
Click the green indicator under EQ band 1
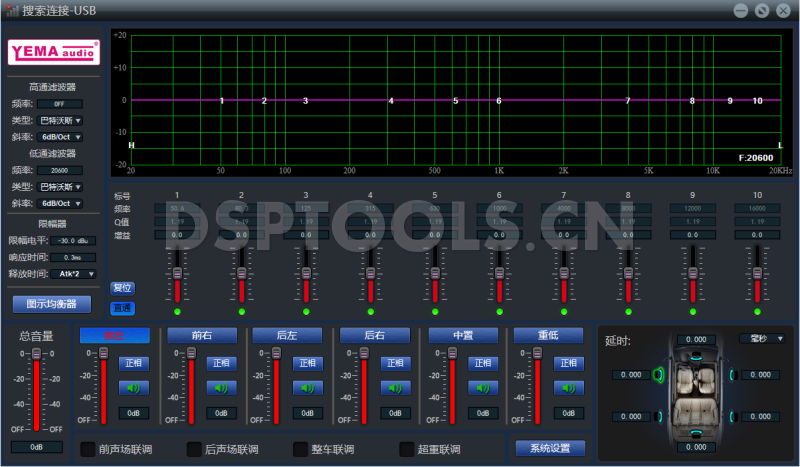coord(177,311)
